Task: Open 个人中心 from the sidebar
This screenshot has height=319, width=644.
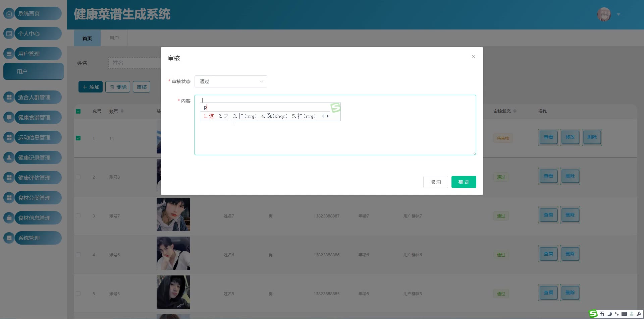Action: coord(38,34)
